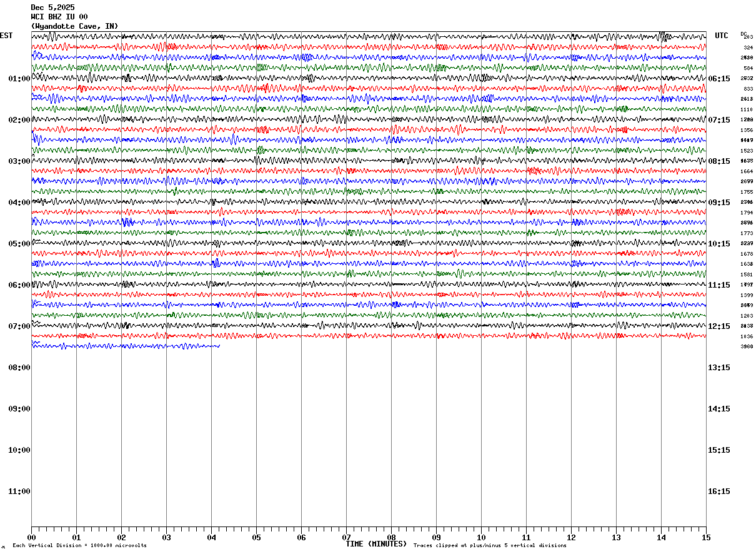Click the DC offset value 1036
This screenshot has height=554, width=756.
(x=747, y=336)
